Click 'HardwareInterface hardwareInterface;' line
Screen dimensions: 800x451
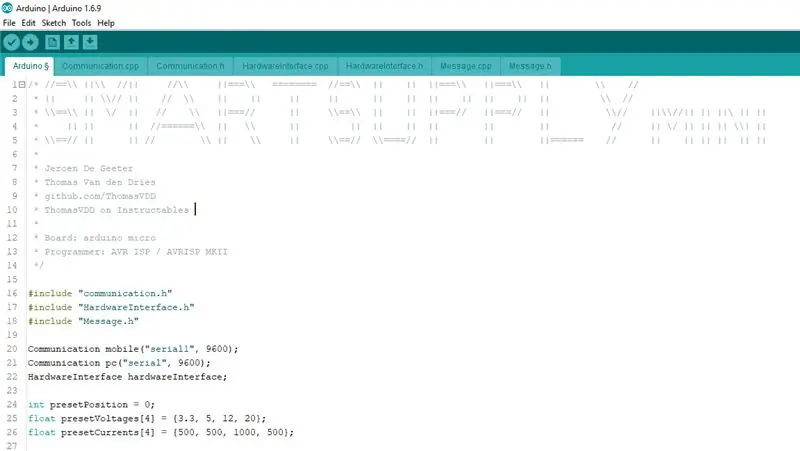128,377
